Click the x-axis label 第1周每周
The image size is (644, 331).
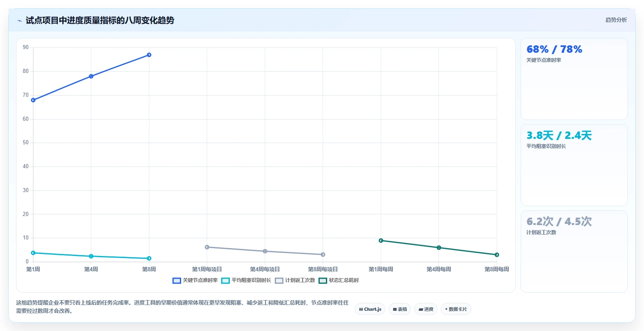tap(381, 269)
